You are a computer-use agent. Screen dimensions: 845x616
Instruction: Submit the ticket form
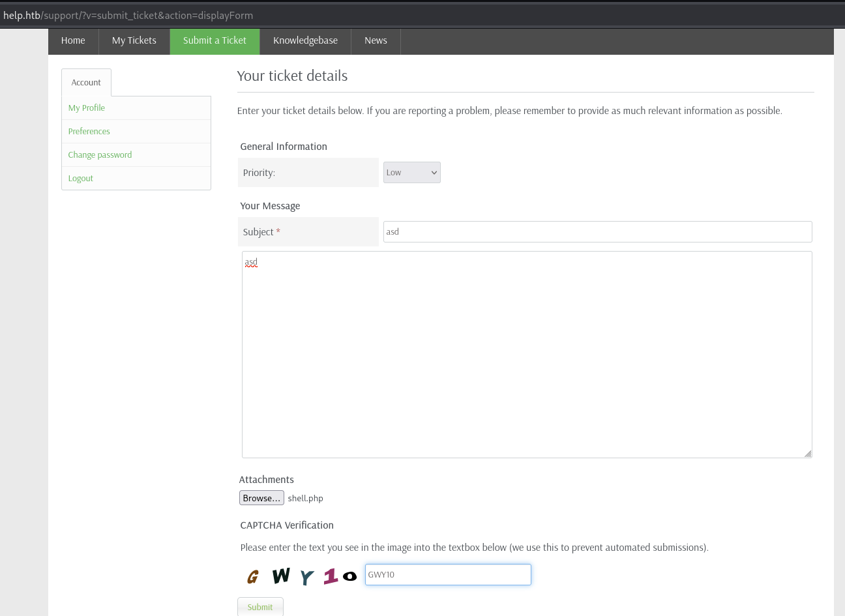click(260, 607)
